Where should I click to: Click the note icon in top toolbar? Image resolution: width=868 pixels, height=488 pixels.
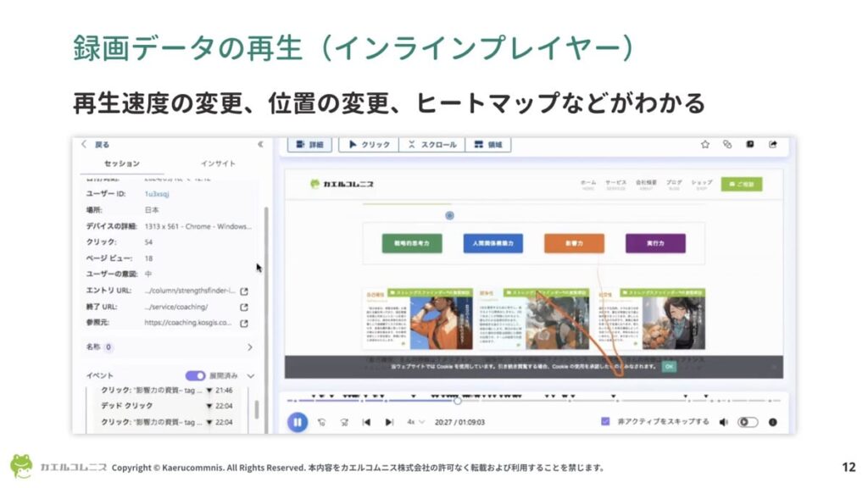point(750,144)
